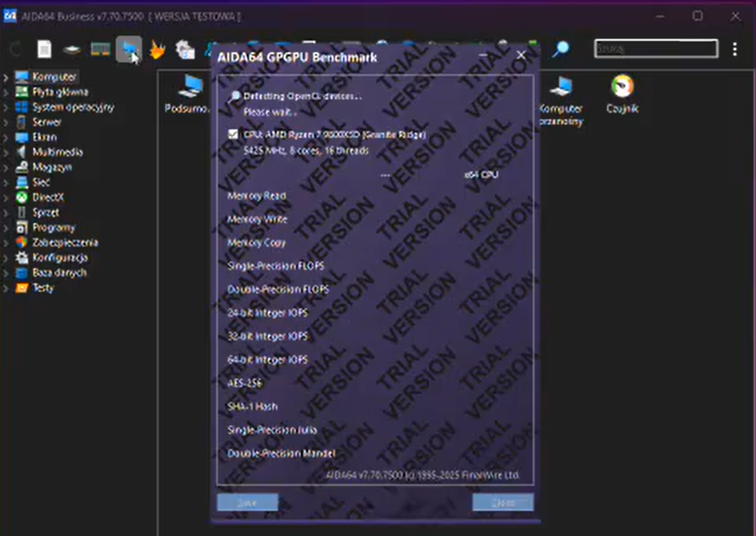The width and height of the screenshot is (756, 536).
Task: Open the disk benchmark toolbar icon
Action: (72, 50)
